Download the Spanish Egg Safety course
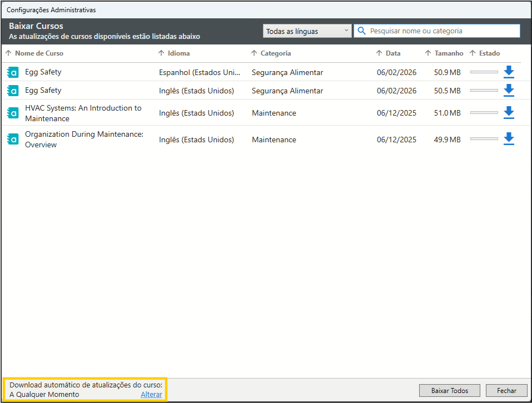Image resolution: width=532 pixels, height=403 pixels. point(509,72)
